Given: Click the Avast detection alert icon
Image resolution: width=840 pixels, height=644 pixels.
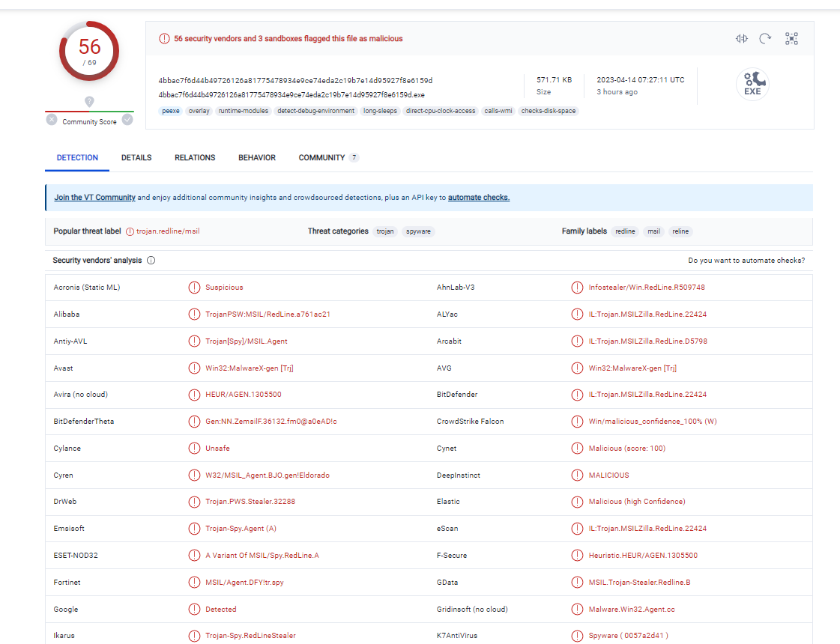Looking at the screenshot, I should pyautogui.click(x=195, y=368).
